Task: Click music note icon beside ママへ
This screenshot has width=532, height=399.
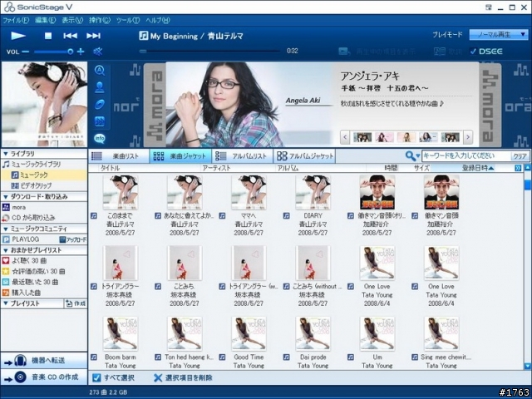Action: (222, 216)
